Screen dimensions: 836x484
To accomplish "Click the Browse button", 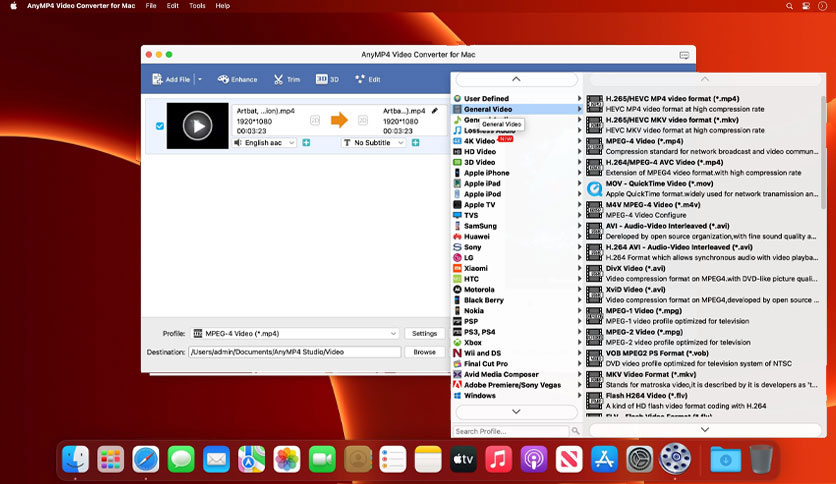I will pyautogui.click(x=424, y=352).
